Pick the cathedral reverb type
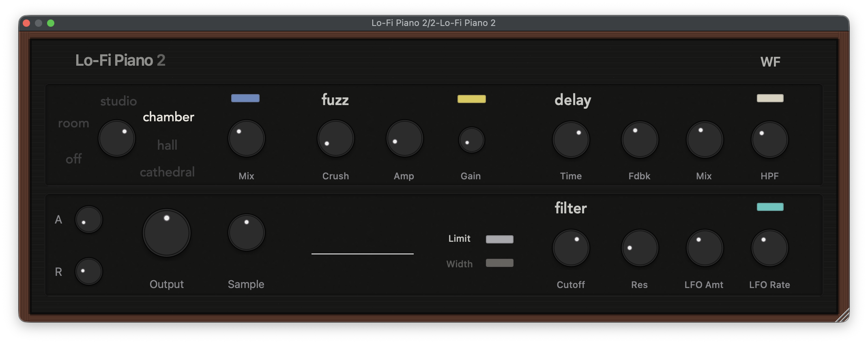Screen dimensions: 868x344 tap(167, 172)
